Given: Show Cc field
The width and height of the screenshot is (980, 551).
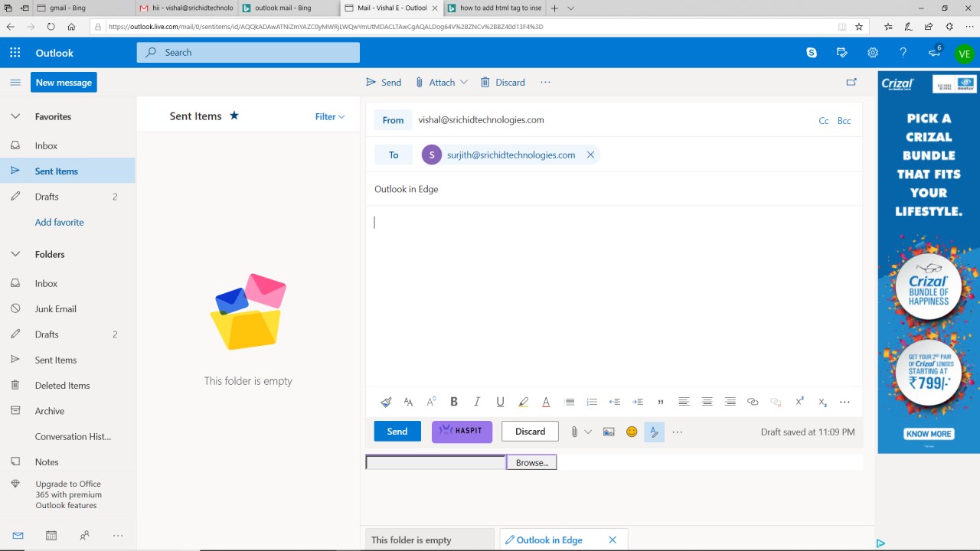Looking at the screenshot, I should coord(824,121).
